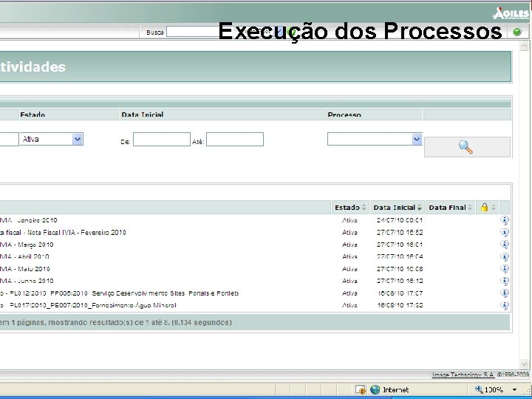Open info icon for Março 2010 row
The width and height of the screenshot is (532, 399).
click(x=505, y=245)
